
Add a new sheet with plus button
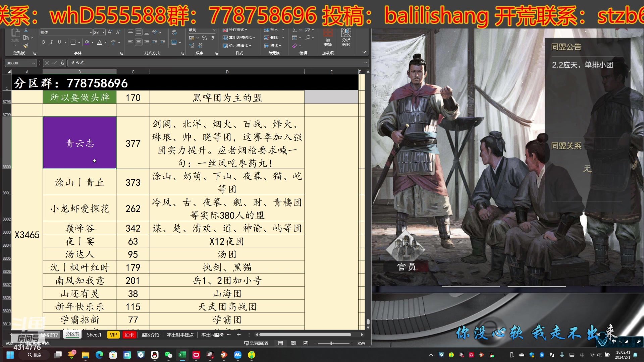coord(239,335)
